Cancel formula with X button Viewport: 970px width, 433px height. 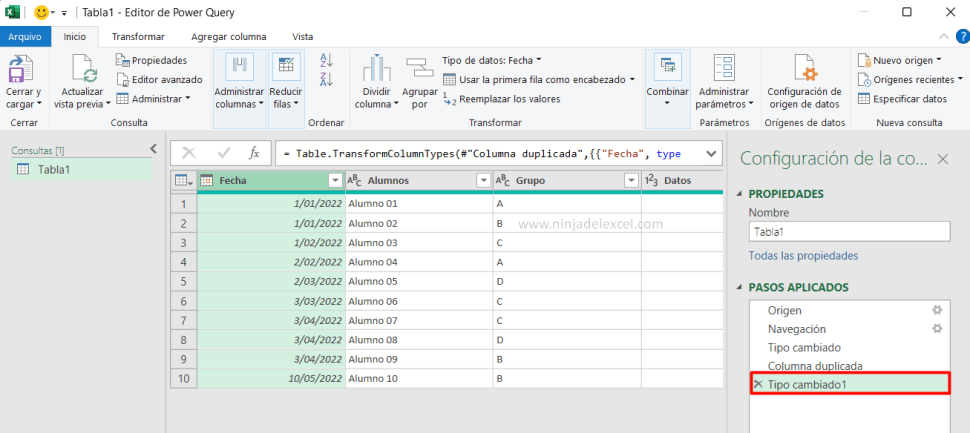pos(189,153)
